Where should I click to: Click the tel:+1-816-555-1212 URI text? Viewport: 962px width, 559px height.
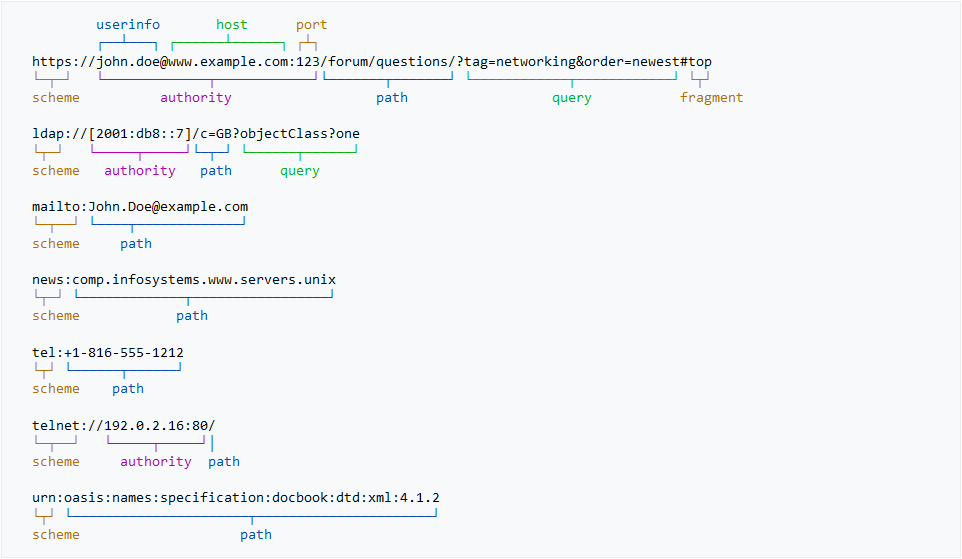point(108,353)
